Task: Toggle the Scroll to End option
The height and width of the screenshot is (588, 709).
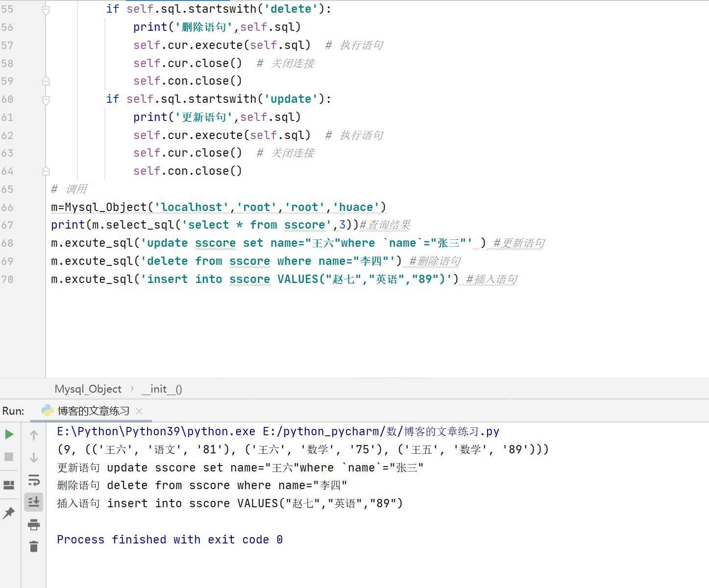Action: (x=33, y=502)
